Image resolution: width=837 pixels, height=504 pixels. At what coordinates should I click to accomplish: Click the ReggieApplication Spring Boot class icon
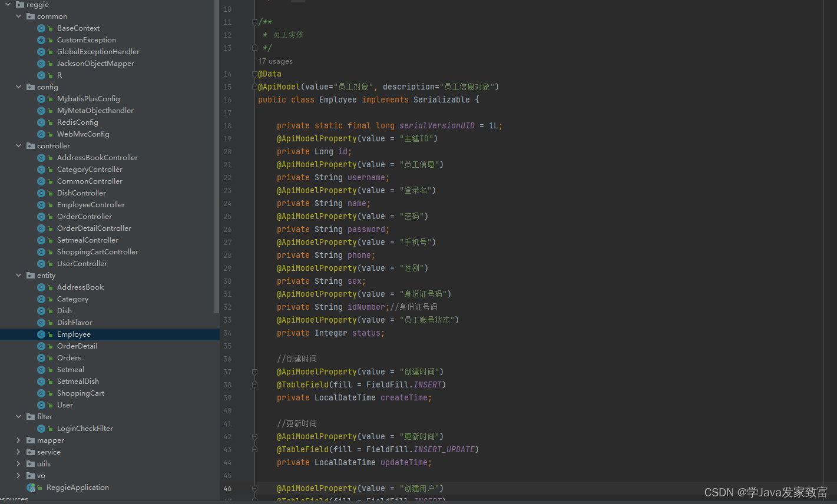(x=31, y=488)
